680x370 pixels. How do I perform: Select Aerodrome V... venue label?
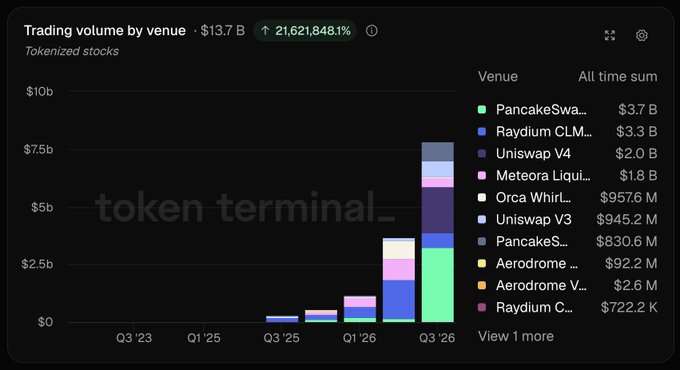[541, 285]
